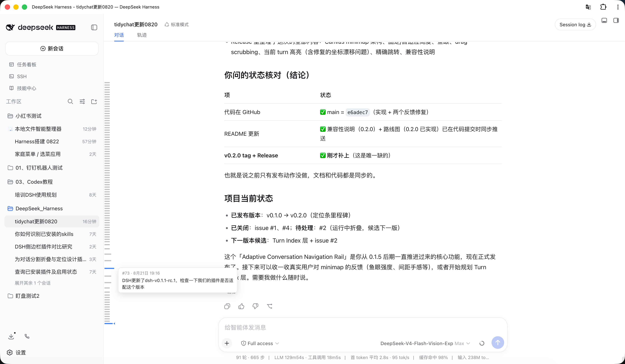Click the download updates icon
Screen dimensions: 625x364
(x=11, y=336)
